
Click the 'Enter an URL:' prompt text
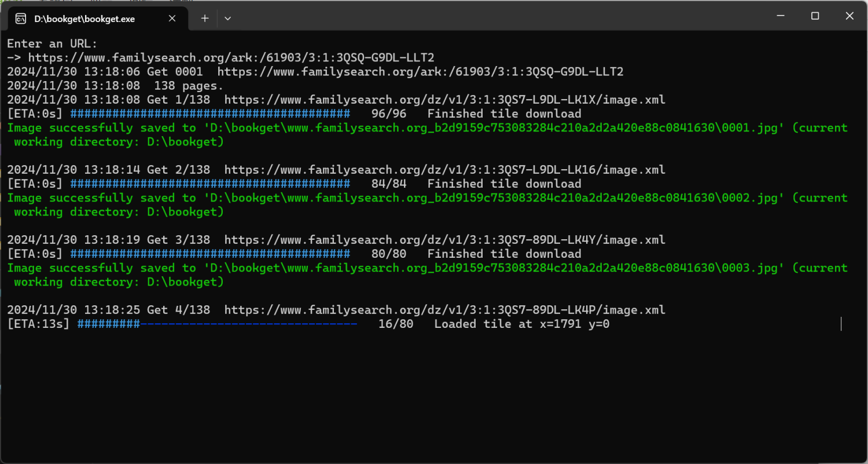click(x=52, y=43)
